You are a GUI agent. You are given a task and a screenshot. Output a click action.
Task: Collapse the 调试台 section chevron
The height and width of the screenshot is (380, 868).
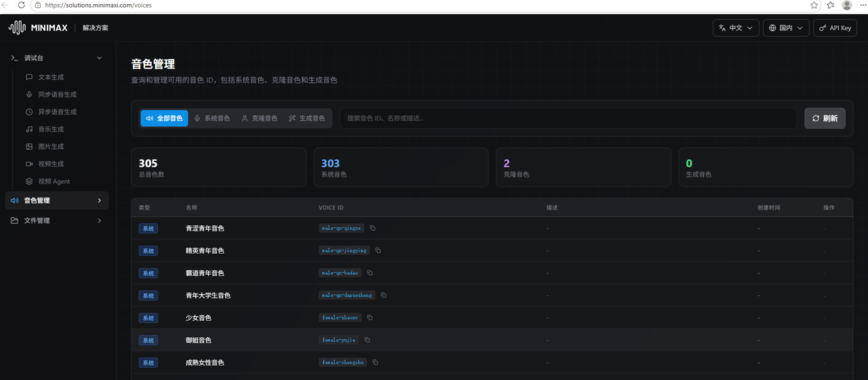pyautogui.click(x=100, y=58)
